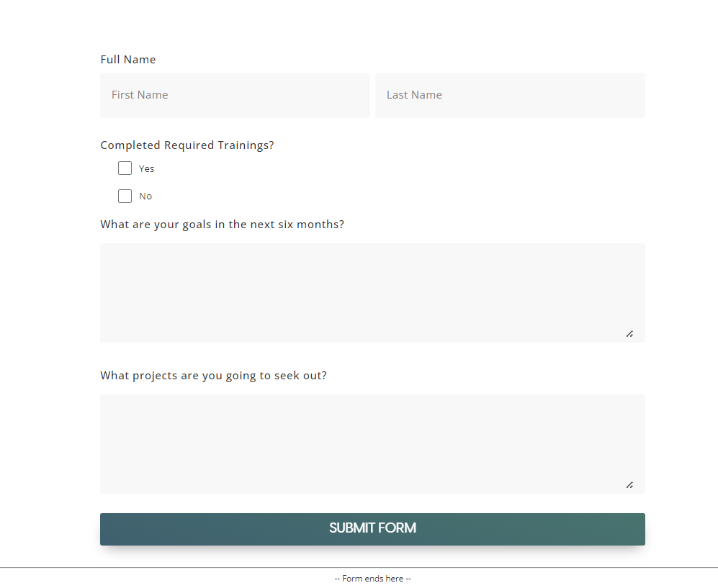Click the 'SUBMIT FORM' text on the button
Viewport: 718px width, 588px height.
[x=372, y=528]
